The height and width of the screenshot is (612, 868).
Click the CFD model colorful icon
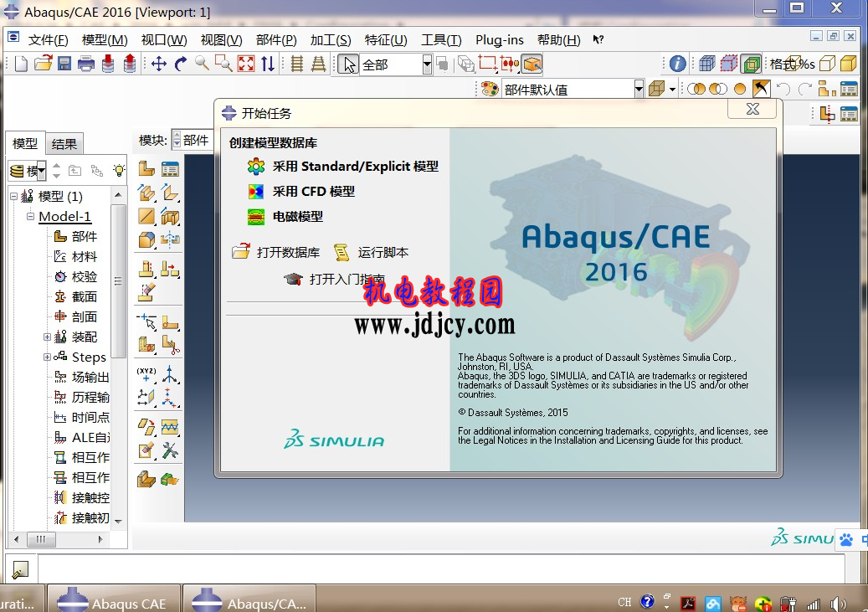pos(256,192)
